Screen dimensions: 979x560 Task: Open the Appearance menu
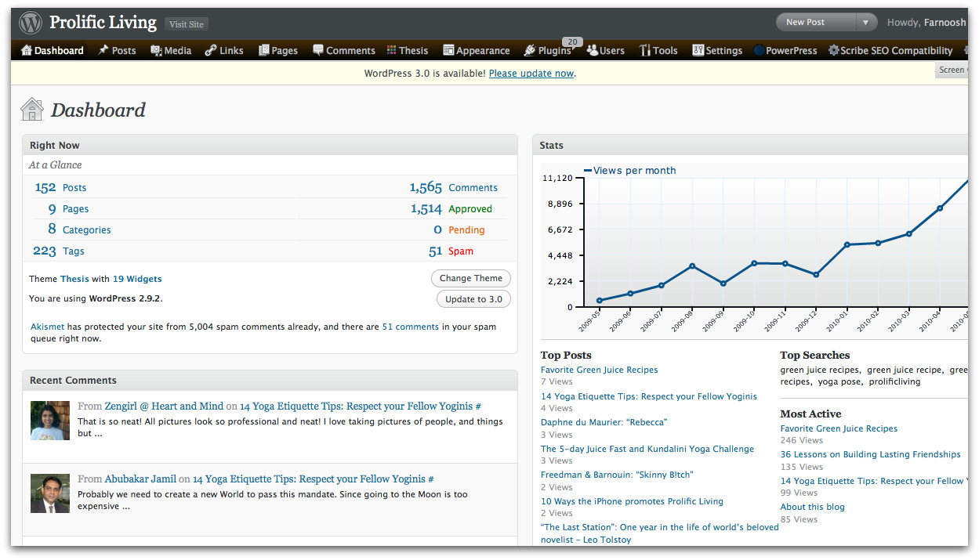click(x=483, y=50)
